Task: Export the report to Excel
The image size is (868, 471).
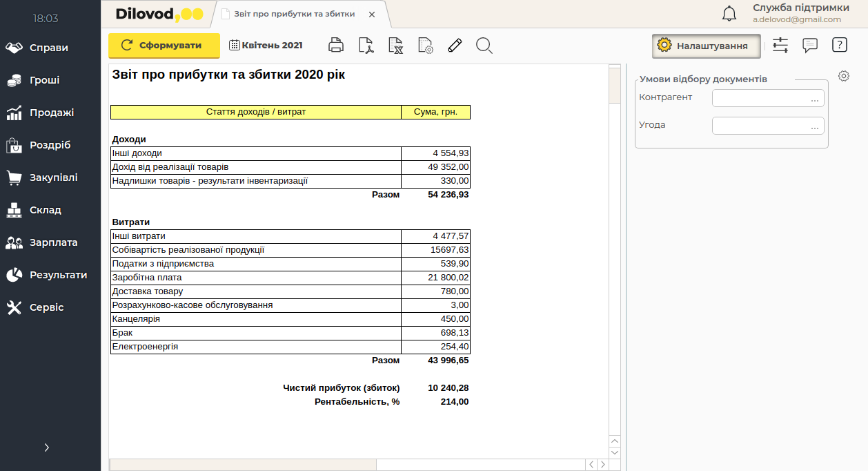Action: pos(396,46)
